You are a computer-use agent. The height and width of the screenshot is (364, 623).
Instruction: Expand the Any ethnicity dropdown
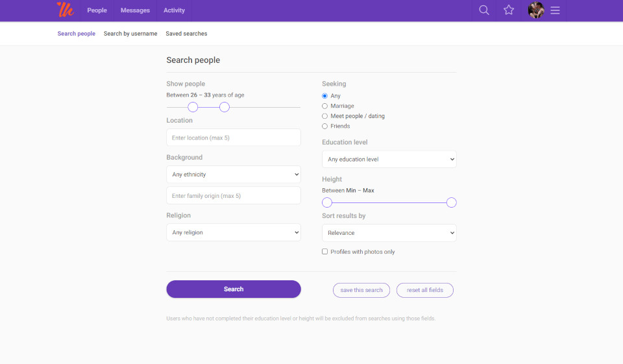(x=234, y=175)
